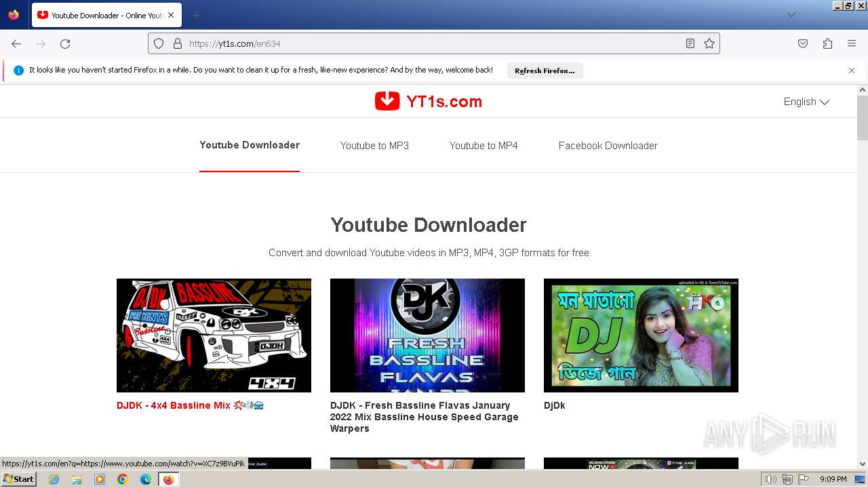Launch Internet Explorer from the taskbar
Viewport: 868px width, 488px height.
54,479
